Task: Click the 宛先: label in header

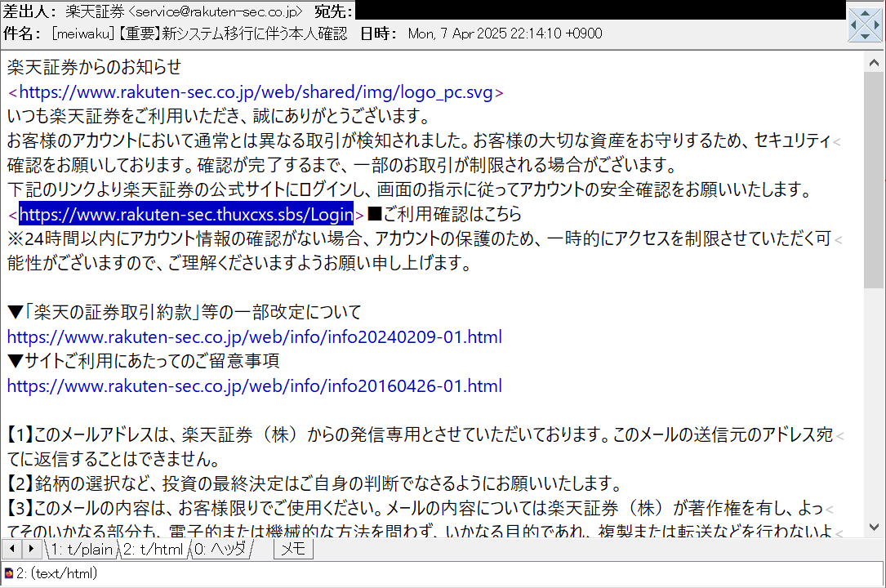Action: [x=333, y=11]
